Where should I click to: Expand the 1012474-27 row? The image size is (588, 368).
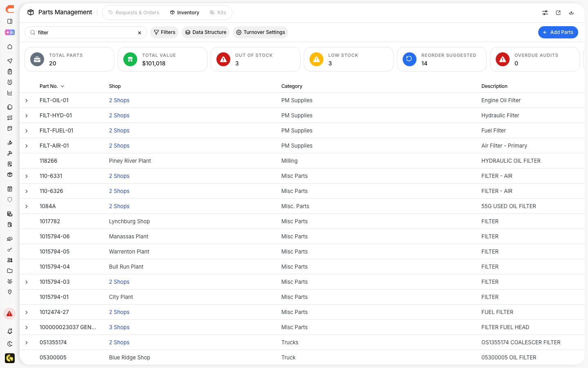[x=27, y=312]
